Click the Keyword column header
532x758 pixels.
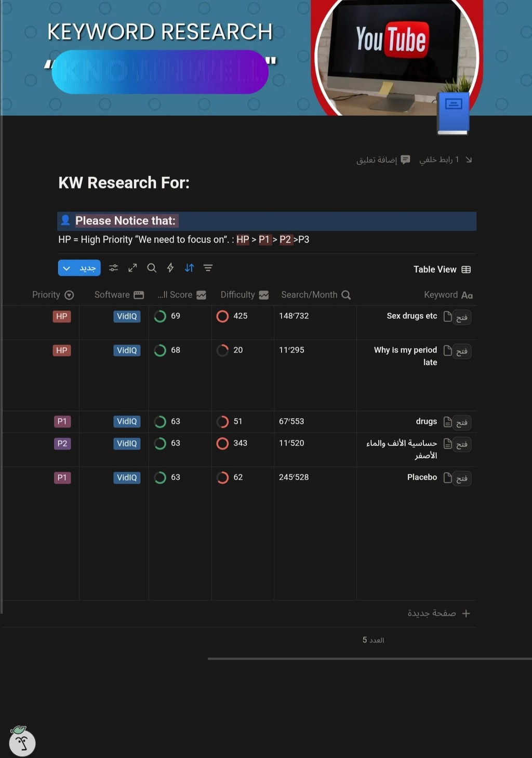pos(448,295)
